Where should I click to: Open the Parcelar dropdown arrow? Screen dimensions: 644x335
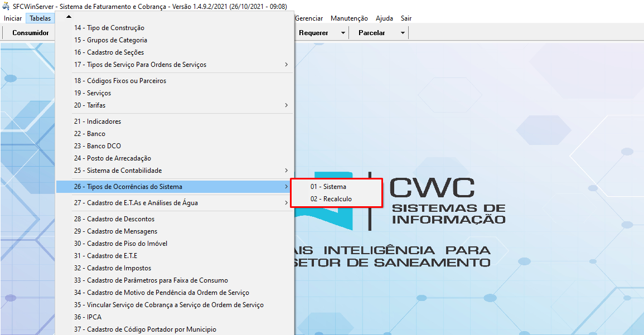click(x=402, y=33)
